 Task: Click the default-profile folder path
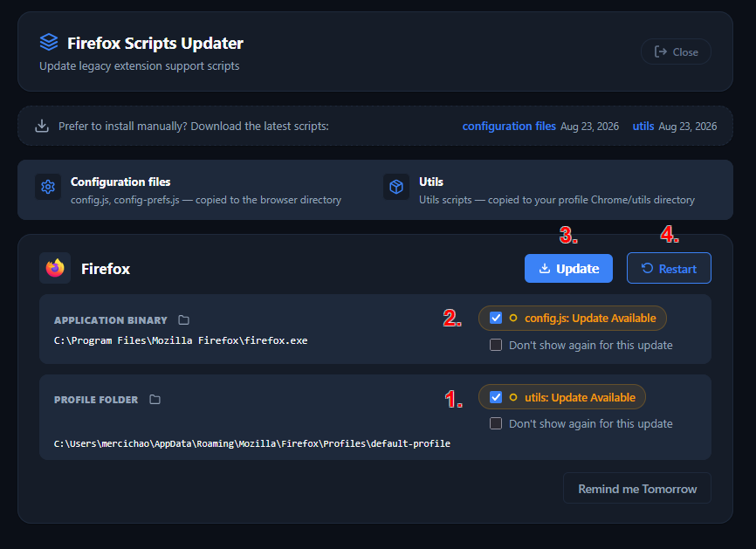pyautogui.click(x=252, y=443)
